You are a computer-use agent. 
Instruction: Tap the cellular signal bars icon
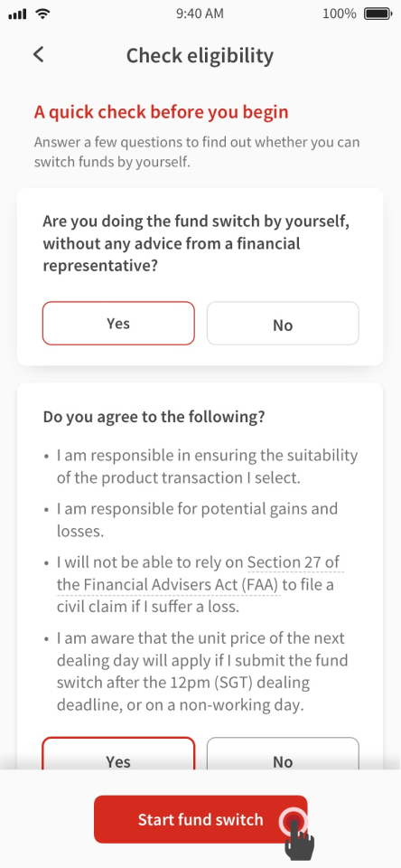[18, 14]
